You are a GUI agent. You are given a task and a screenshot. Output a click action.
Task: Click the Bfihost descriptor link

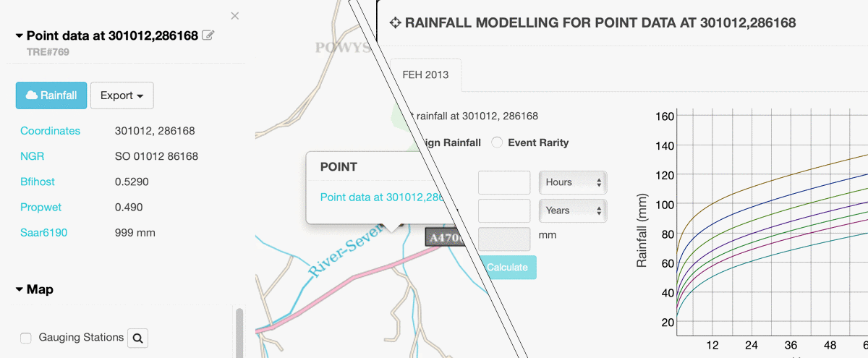click(x=38, y=182)
